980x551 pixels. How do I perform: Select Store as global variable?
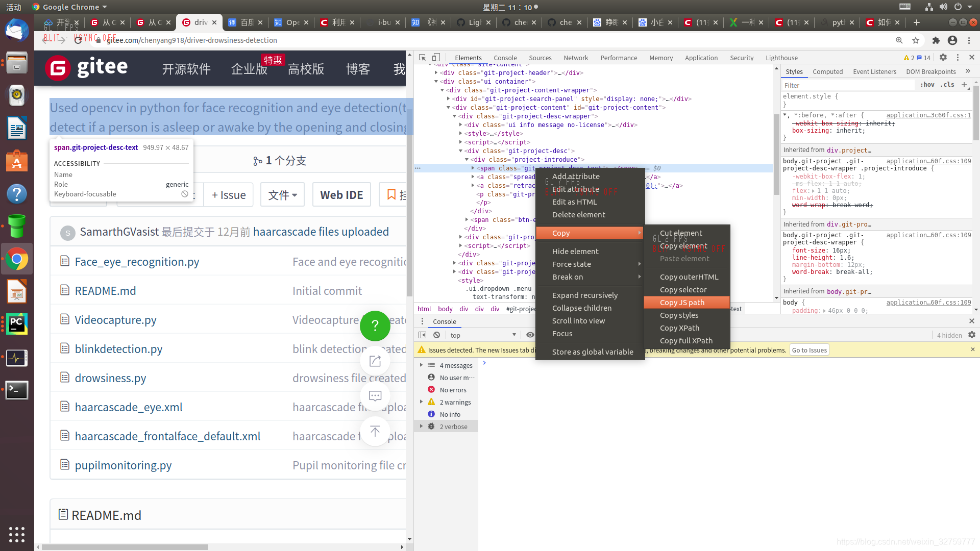point(590,352)
